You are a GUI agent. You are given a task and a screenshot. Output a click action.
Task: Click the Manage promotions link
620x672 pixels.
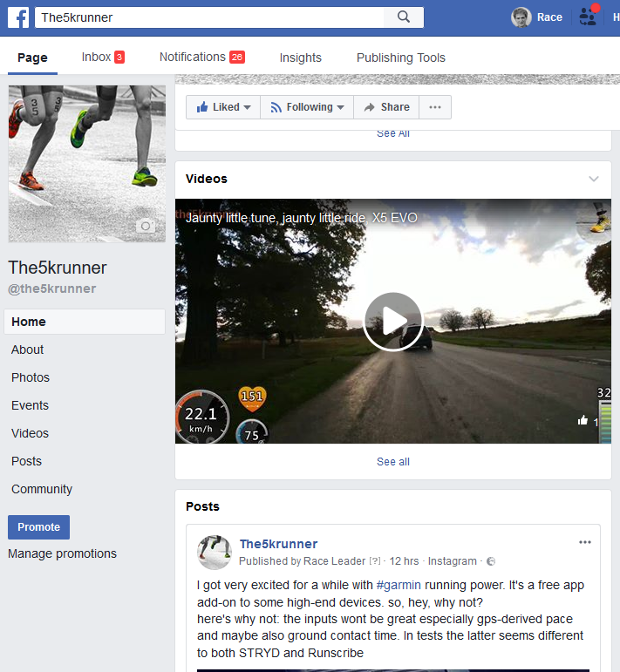click(62, 553)
